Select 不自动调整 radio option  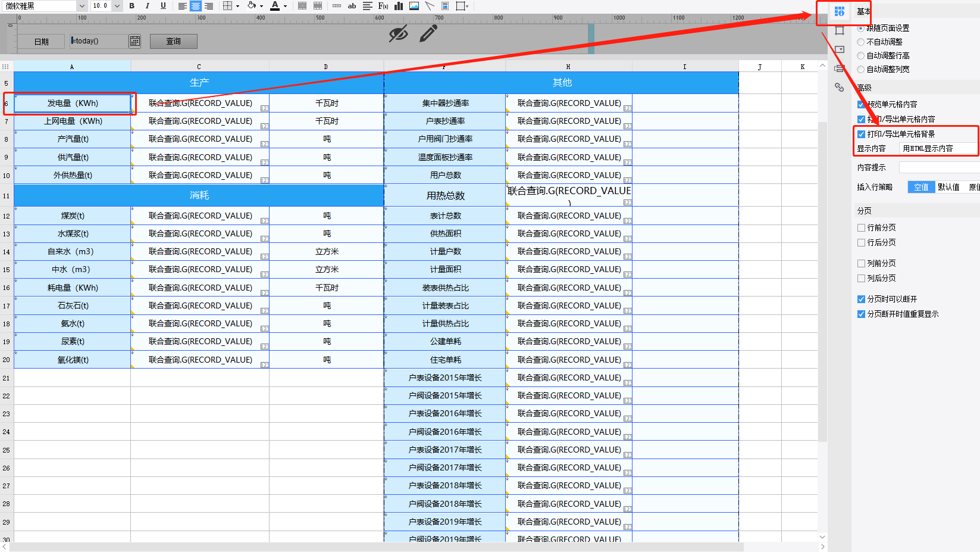pos(860,42)
